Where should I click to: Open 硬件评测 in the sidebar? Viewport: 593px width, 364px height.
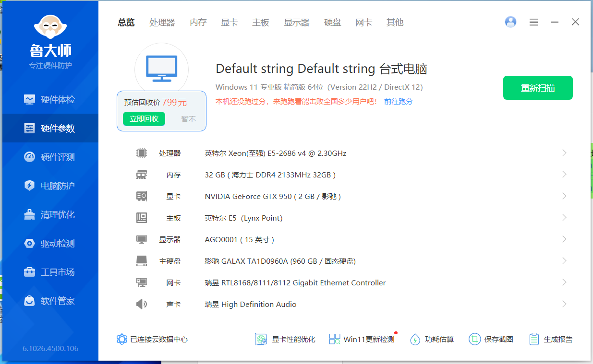point(50,157)
